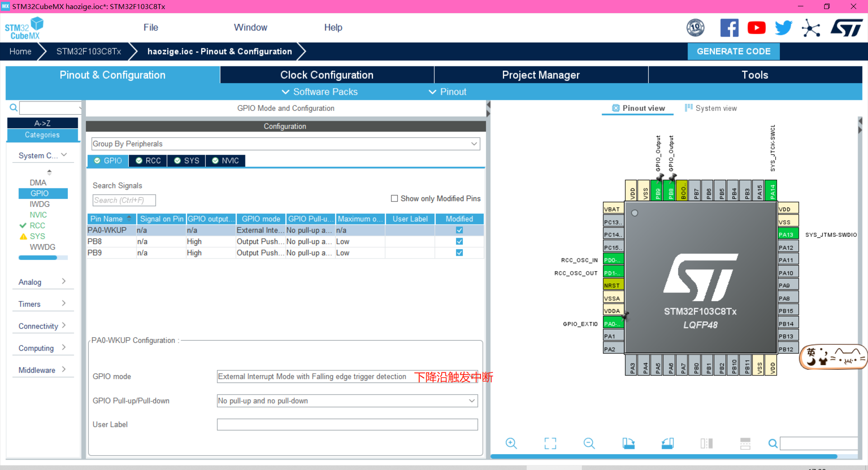Rotate the chip clockwise icon
868x470 pixels.
click(628, 443)
